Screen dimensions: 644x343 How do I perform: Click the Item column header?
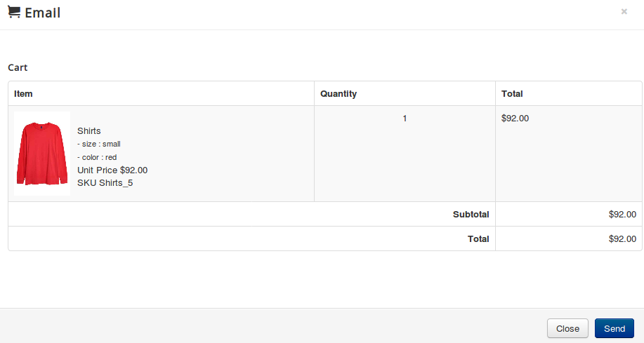click(23, 93)
